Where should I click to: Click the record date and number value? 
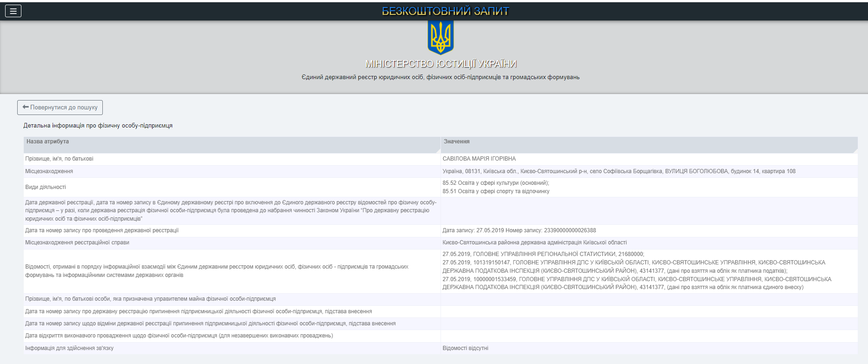click(x=519, y=230)
